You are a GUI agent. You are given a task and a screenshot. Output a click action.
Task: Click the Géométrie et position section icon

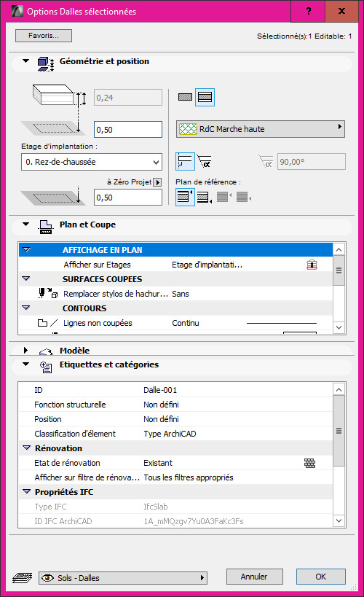pos(46,64)
